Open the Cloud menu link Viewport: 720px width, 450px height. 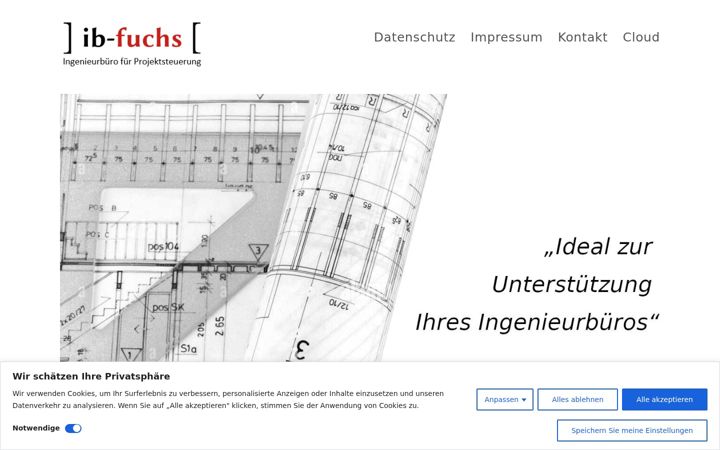641,37
